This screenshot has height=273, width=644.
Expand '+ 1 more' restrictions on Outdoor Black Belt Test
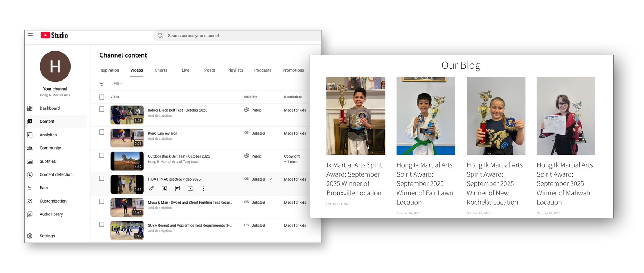click(x=291, y=162)
